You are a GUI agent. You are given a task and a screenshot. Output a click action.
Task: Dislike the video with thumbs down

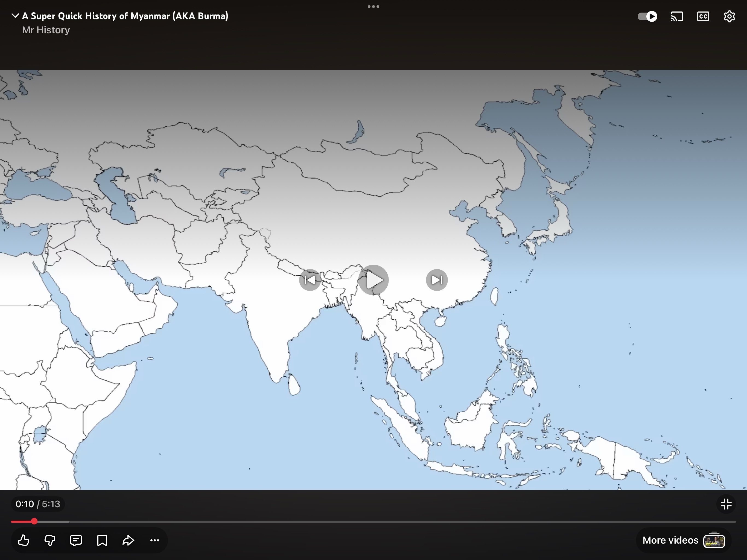point(50,540)
